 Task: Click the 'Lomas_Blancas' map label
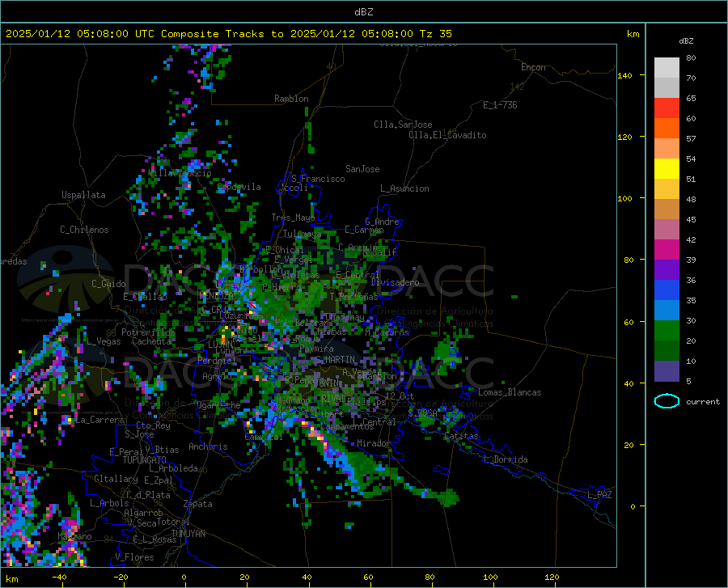click(x=510, y=392)
